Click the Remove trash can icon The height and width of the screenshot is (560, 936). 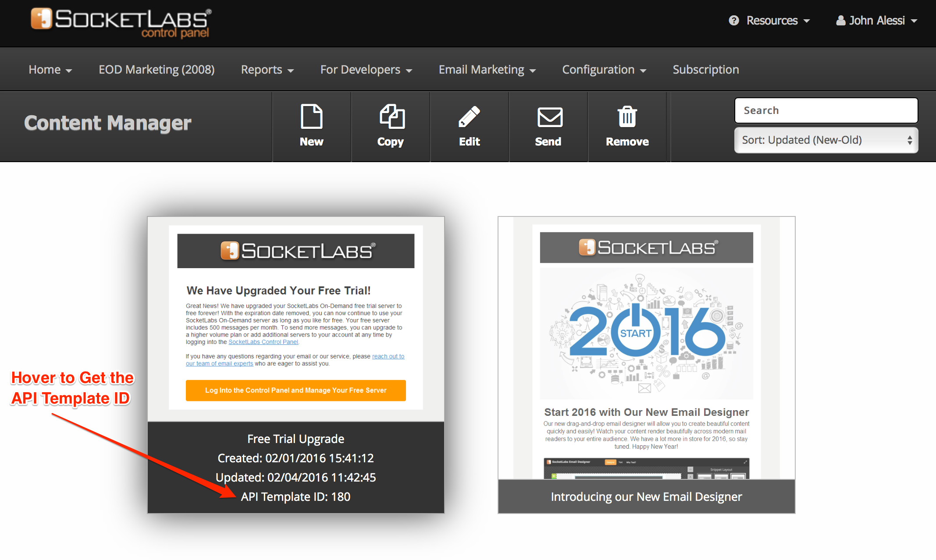[x=627, y=117]
